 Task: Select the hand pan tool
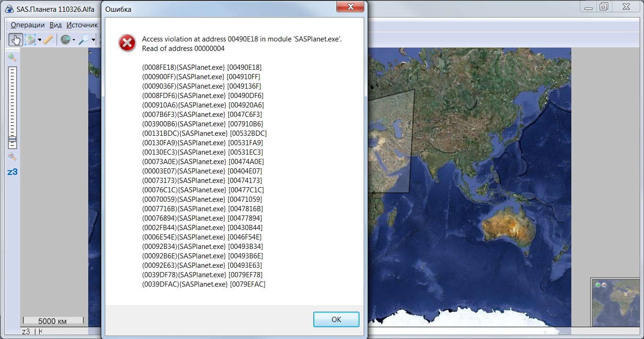[16, 40]
